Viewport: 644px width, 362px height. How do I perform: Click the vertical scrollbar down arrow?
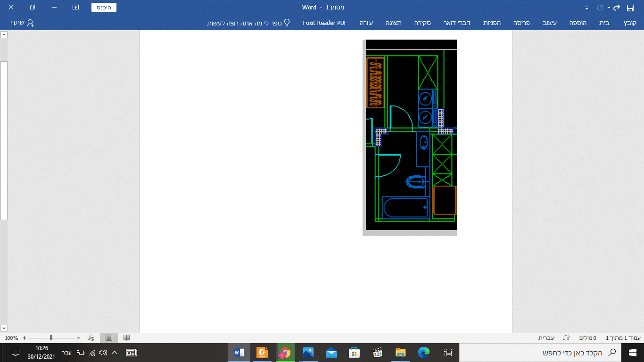point(4,328)
